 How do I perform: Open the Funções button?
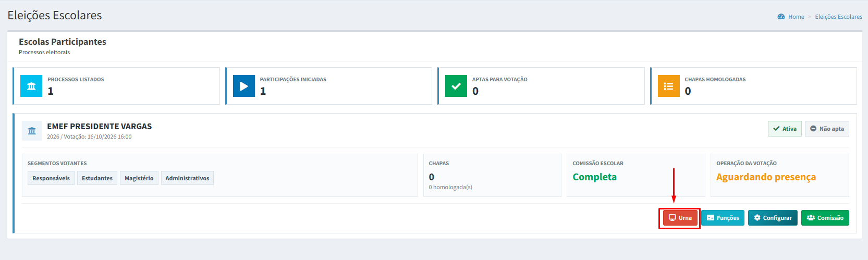[723, 218]
